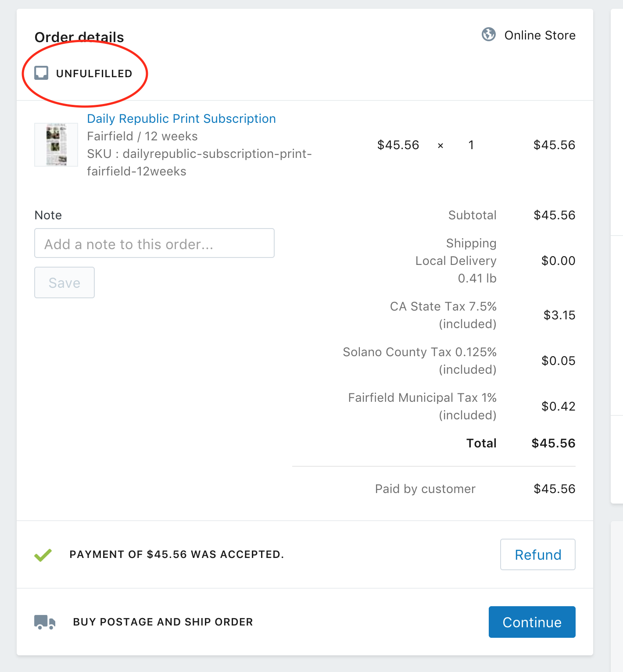Save the order note
623x672 pixels.
tap(64, 283)
